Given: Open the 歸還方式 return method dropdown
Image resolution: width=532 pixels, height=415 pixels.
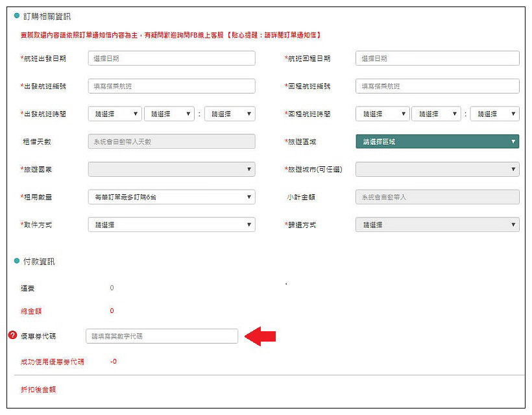Looking at the screenshot, I should click(x=437, y=225).
